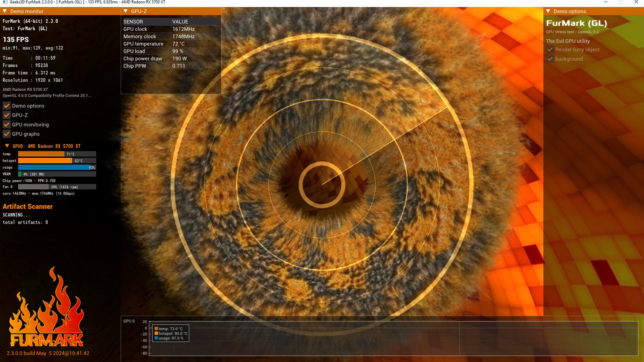Select the Chip power draw row

[x=171, y=59]
